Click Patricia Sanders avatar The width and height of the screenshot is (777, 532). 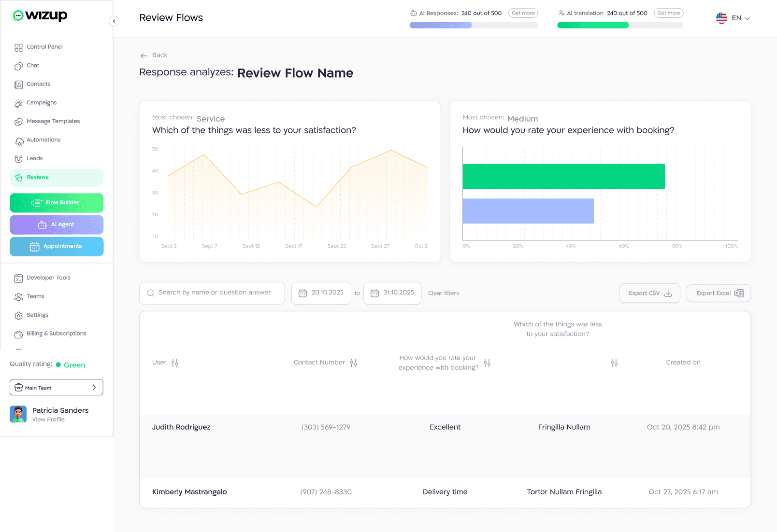tap(18, 414)
